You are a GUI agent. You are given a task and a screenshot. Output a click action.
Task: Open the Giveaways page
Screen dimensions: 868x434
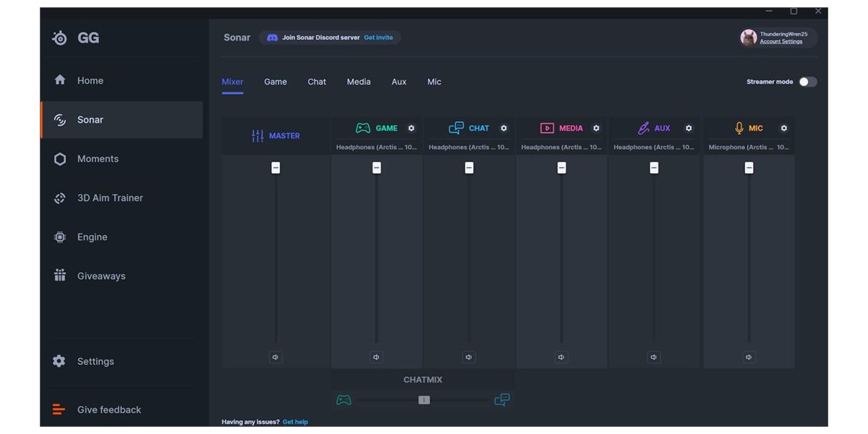tap(122, 276)
